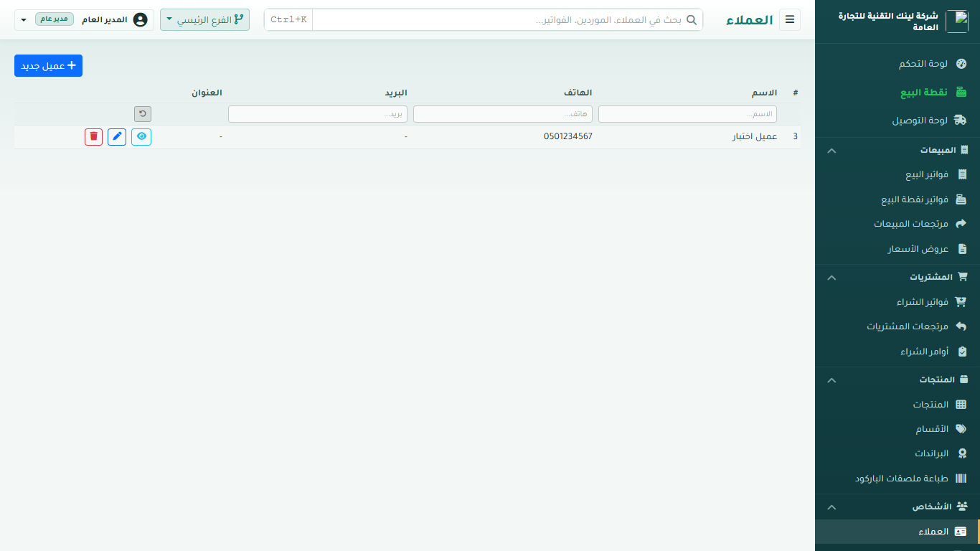Click the مدير عام role badge

point(55,19)
